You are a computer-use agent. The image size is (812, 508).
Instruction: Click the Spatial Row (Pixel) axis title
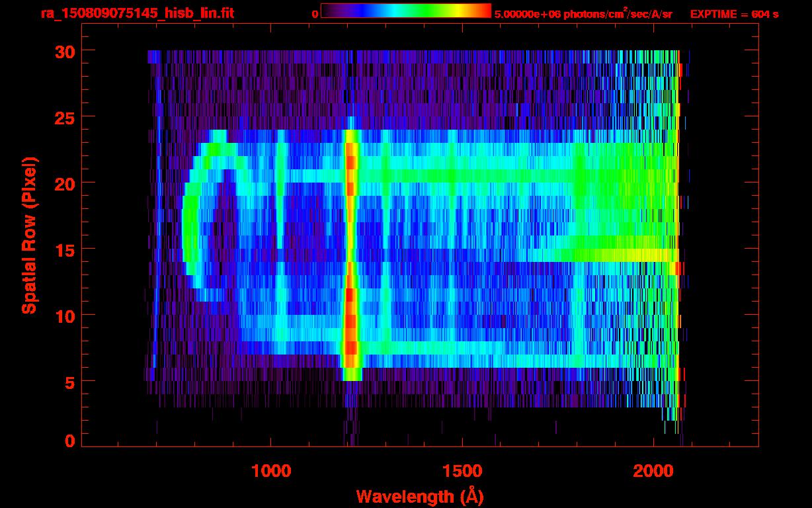(29, 235)
